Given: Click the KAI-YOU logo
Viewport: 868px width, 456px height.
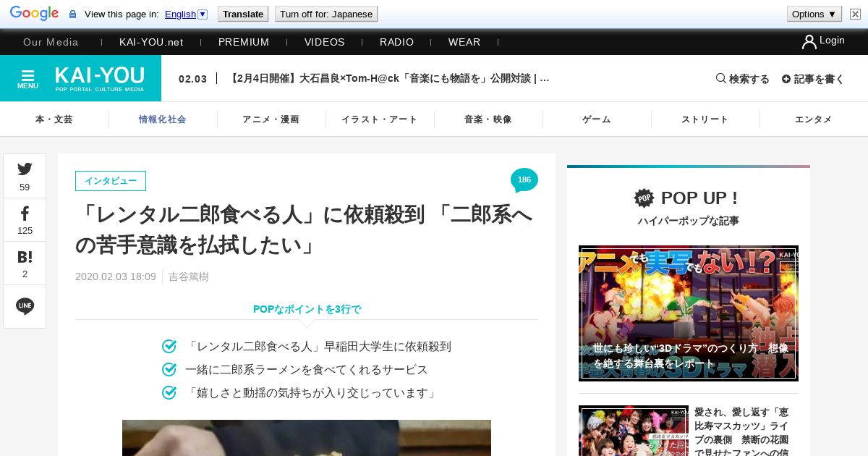Looking at the screenshot, I should (x=100, y=78).
